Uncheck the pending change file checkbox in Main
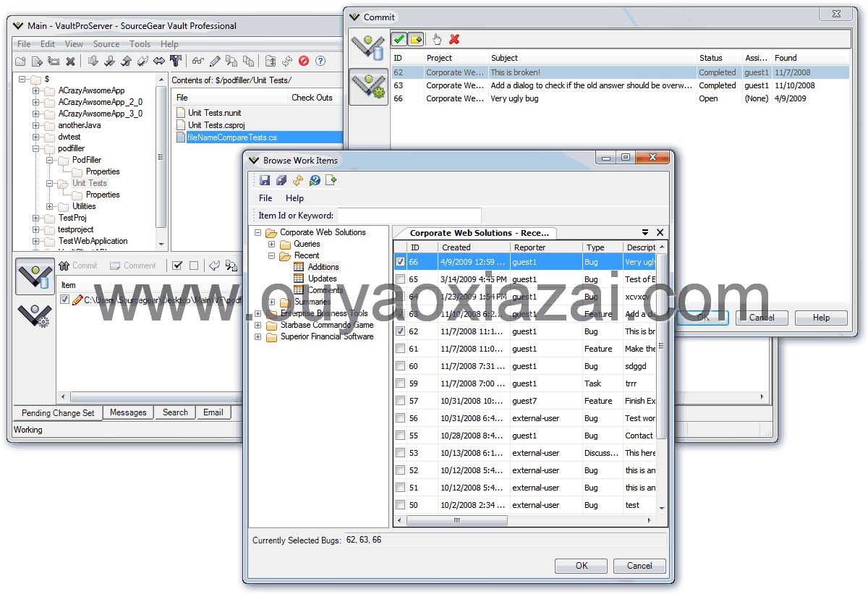 click(x=65, y=300)
